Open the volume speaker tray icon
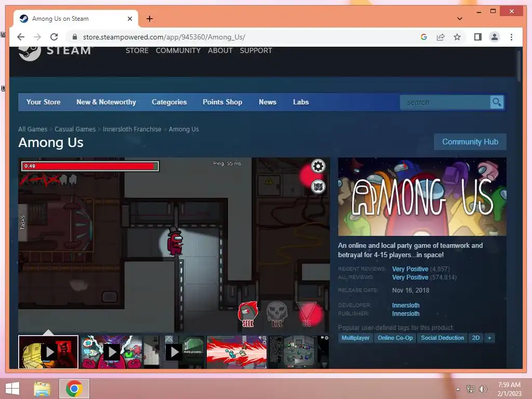 483,389
